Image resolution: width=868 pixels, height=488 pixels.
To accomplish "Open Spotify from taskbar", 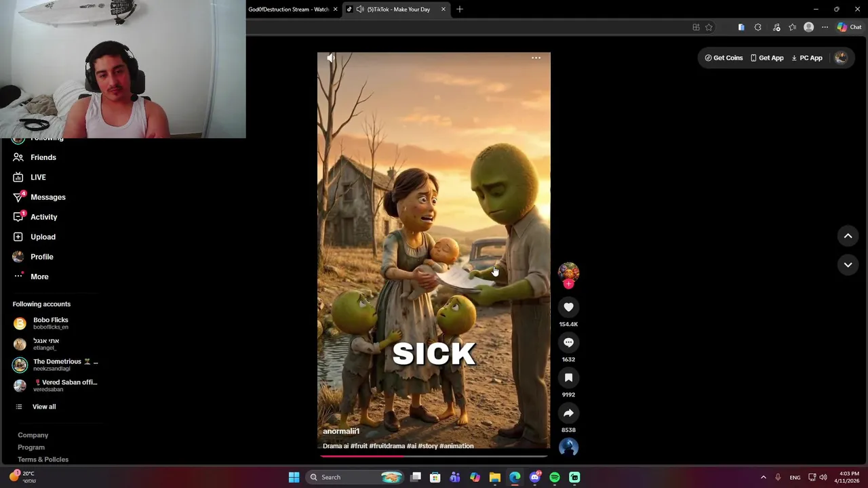I will coord(555,477).
